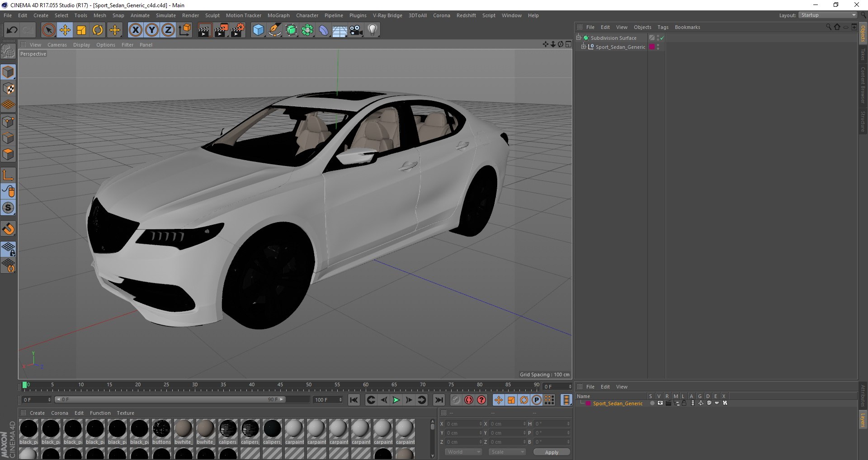Image resolution: width=868 pixels, height=460 pixels.
Task: Toggle Y axis lock
Action: coord(152,30)
